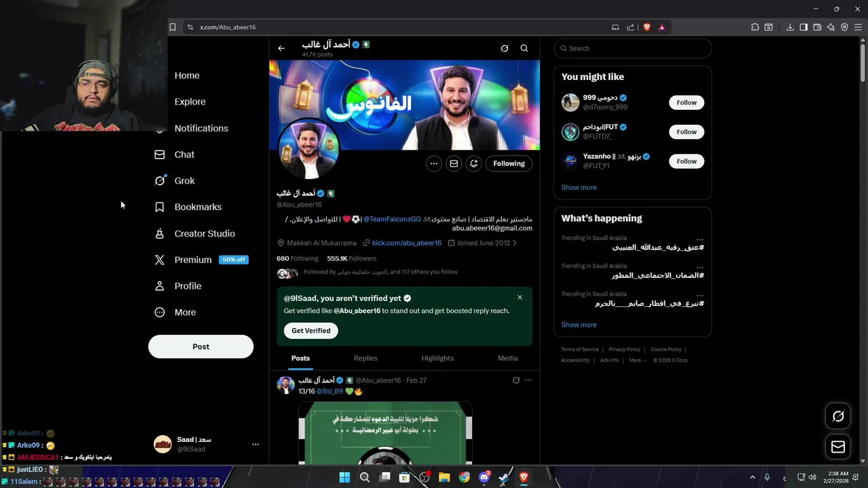
Task: Switch to the Highlights tab
Action: click(437, 358)
